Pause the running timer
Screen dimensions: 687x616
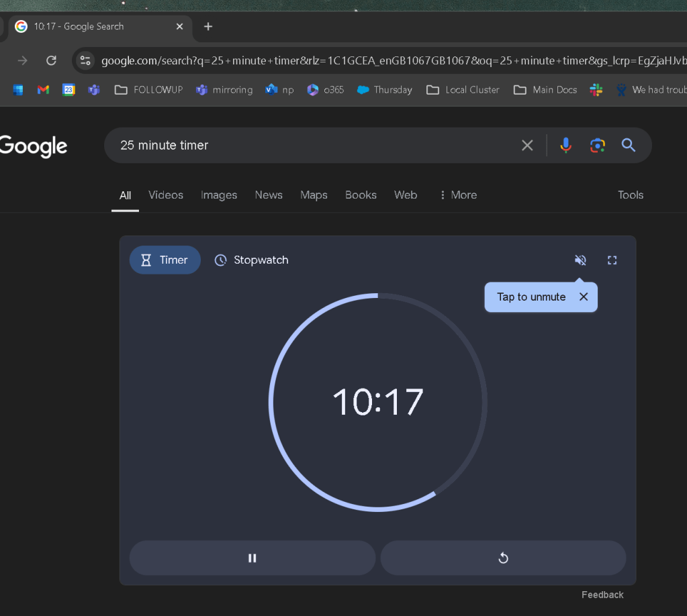pyautogui.click(x=253, y=558)
